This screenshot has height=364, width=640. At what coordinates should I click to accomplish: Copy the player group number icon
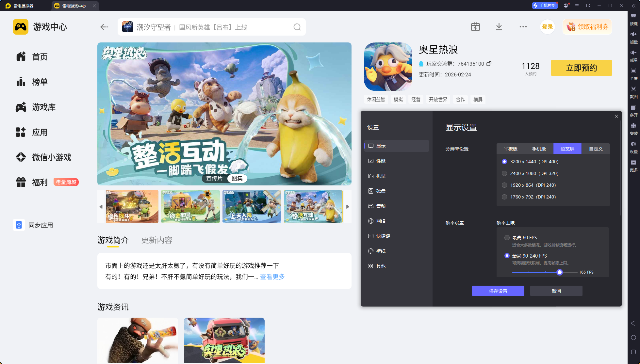pos(489,64)
